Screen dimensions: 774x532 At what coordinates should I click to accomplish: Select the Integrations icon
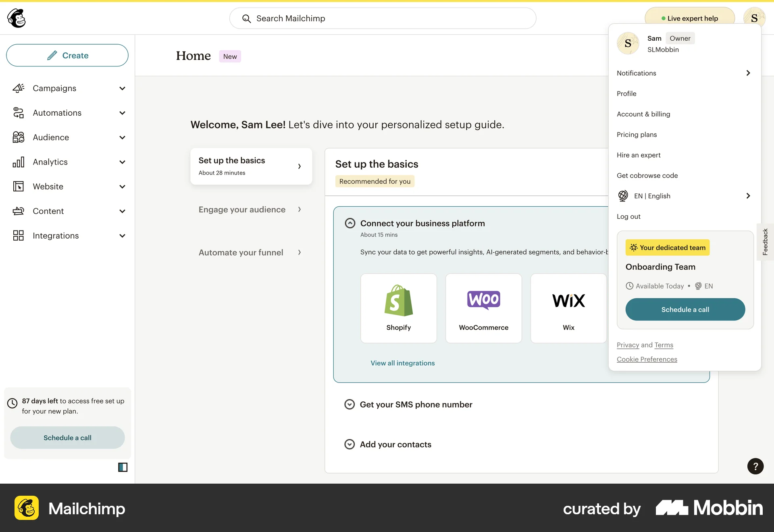coord(18,236)
